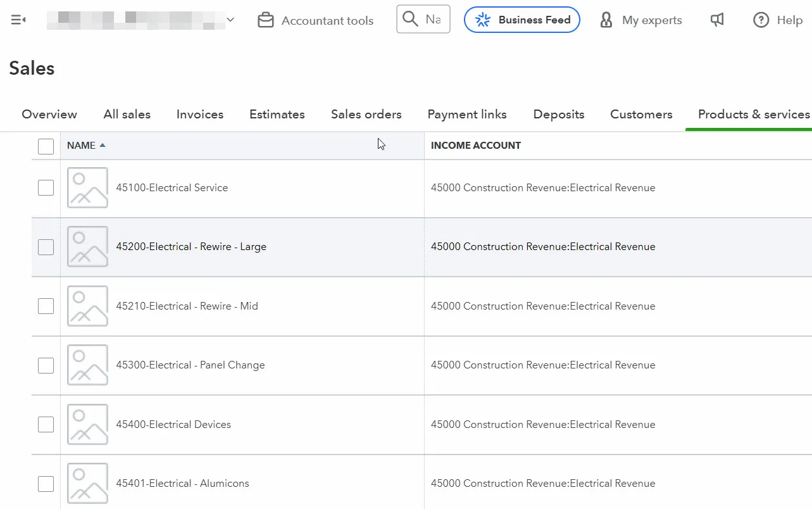Click image placeholder for 45400-Electrical Devices
812x509 pixels.
[x=87, y=424]
